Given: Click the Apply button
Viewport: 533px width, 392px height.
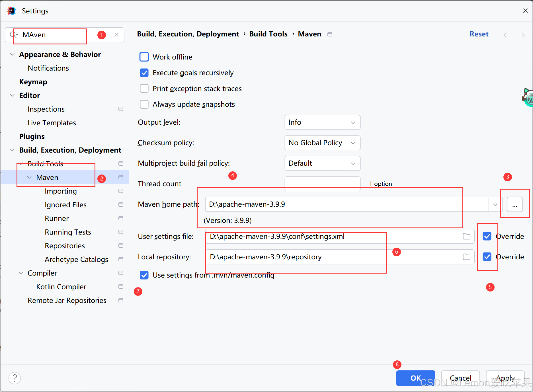Looking at the screenshot, I should [x=505, y=378].
